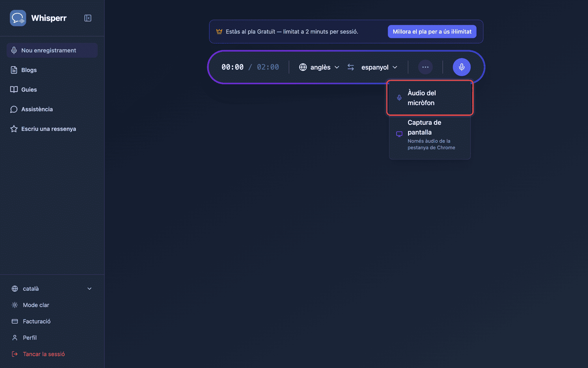The height and width of the screenshot is (368, 588).
Task: Click the crown icon in plan banner
Action: point(219,32)
